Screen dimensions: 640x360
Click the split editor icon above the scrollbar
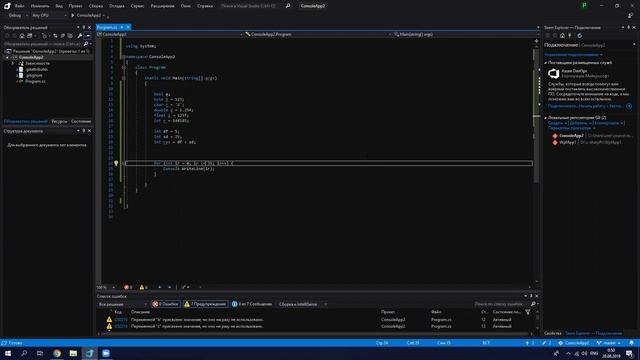tap(536, 41)
